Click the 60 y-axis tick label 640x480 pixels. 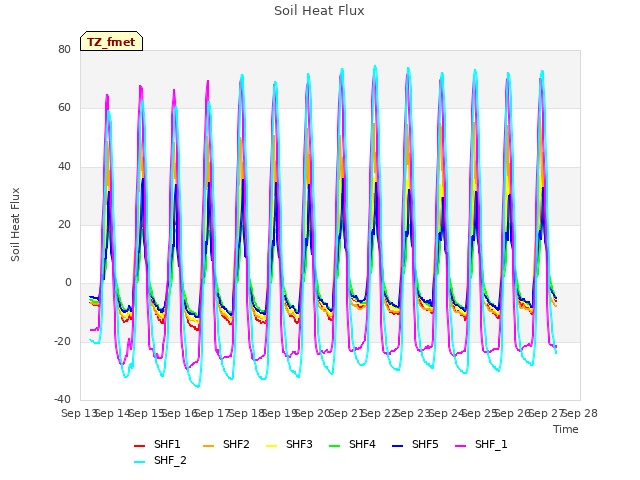(x=64, y=108)
